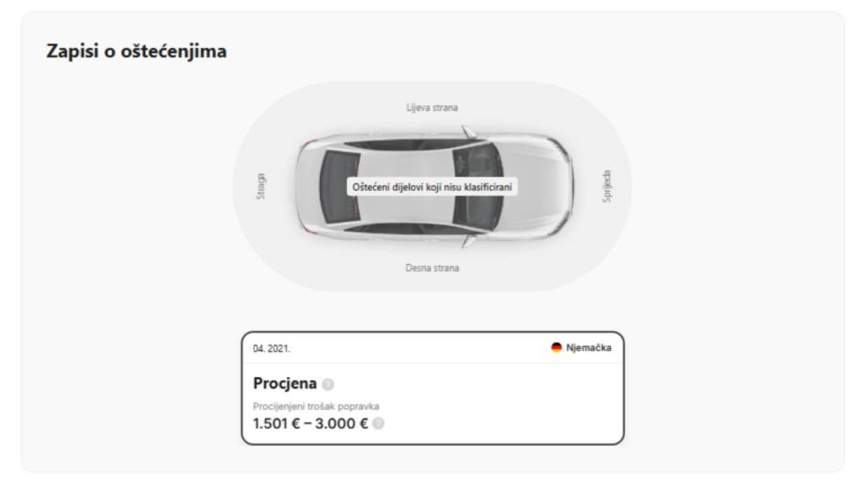Viewport: 864px width, 504px height.
Task: Click the car's rear trunk area
Action: (x=306, y=188)
